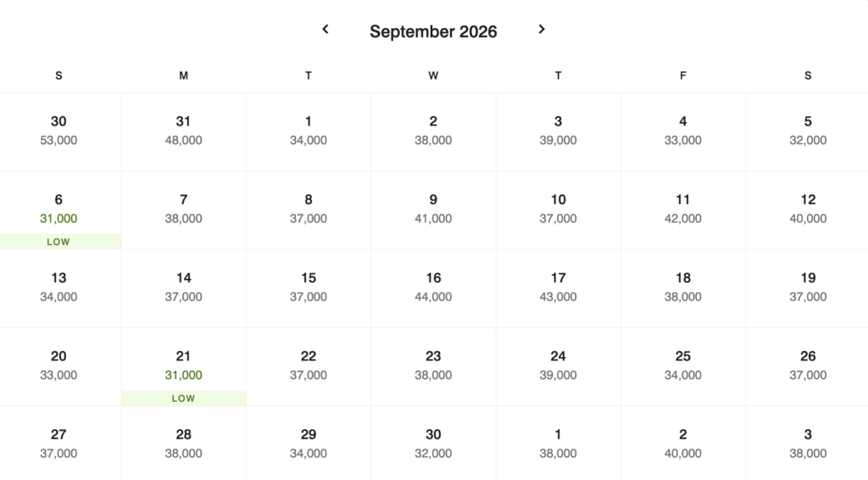Click the September 2026 month heading
The image size is (868, 480).
(x=433, y=32)
